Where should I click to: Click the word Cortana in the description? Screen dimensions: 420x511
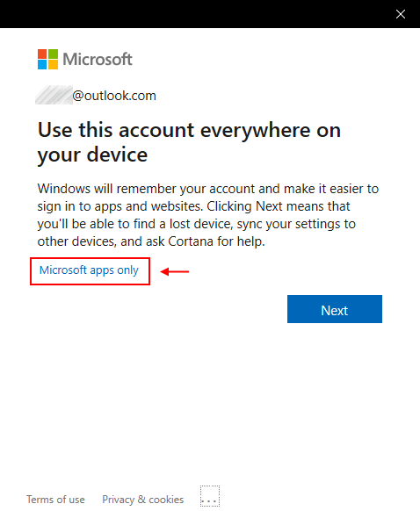point(191,241)
